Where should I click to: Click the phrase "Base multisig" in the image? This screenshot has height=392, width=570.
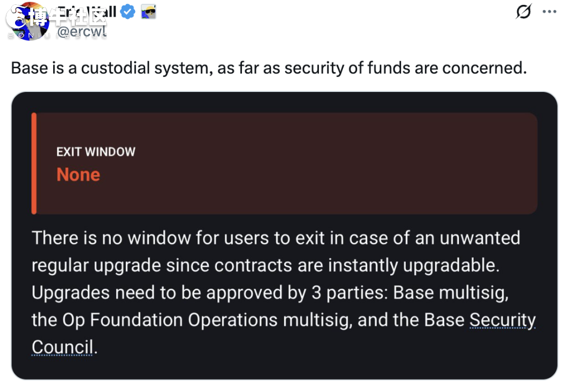(x=451, y=293)
